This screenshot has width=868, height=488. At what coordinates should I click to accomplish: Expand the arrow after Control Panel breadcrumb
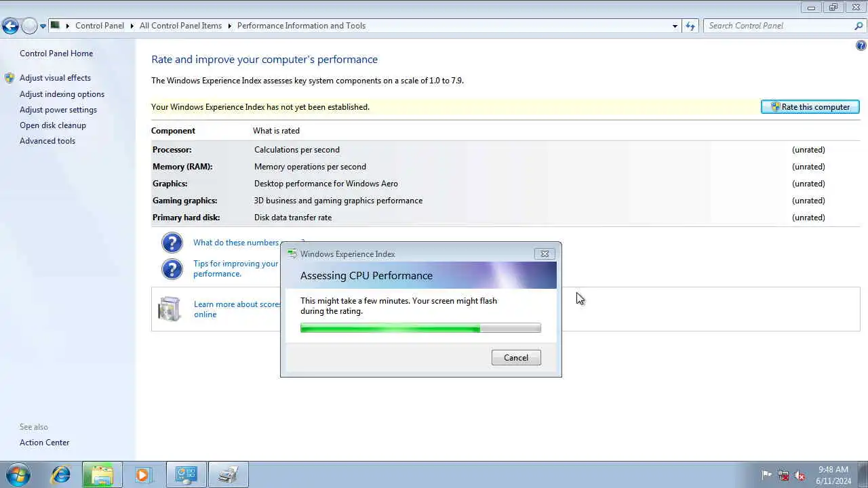(132, 26)
